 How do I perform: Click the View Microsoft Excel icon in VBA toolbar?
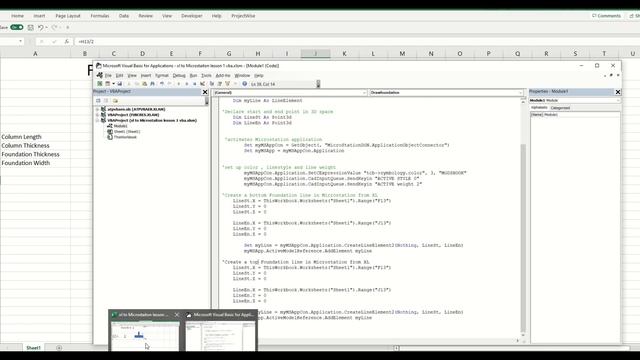[100, 84]
